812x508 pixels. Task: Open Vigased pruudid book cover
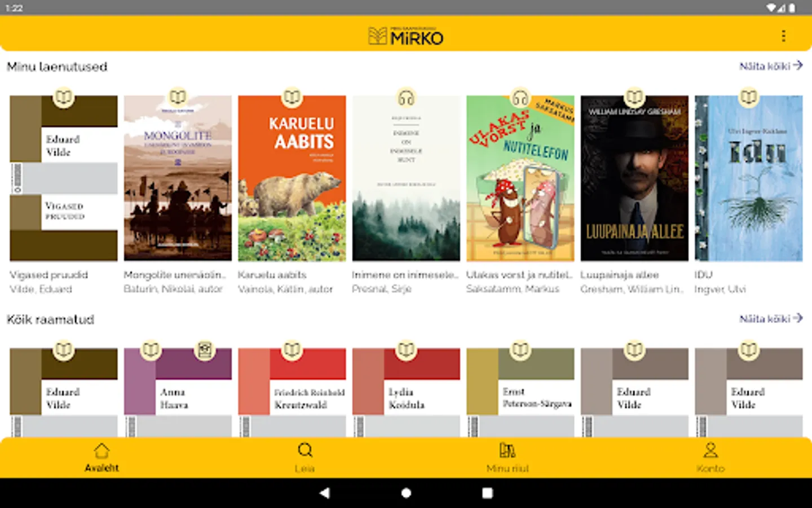pos(64,178)
